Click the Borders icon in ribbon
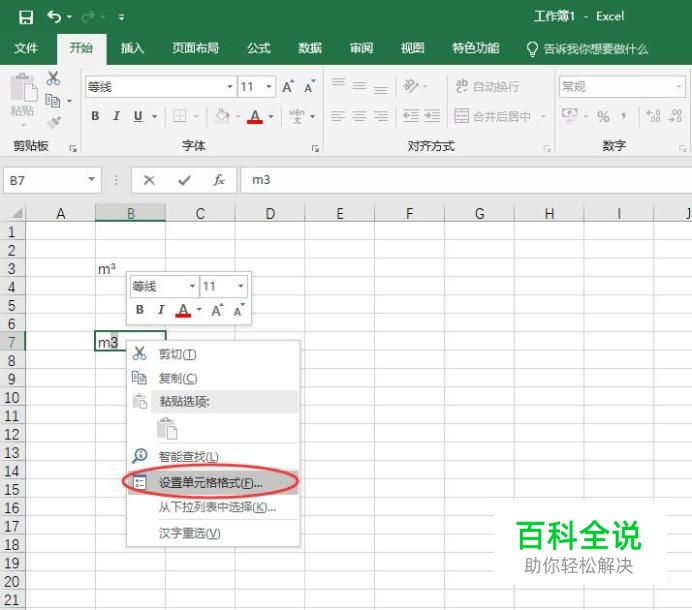692x610 pixels. tap(180, 116)
